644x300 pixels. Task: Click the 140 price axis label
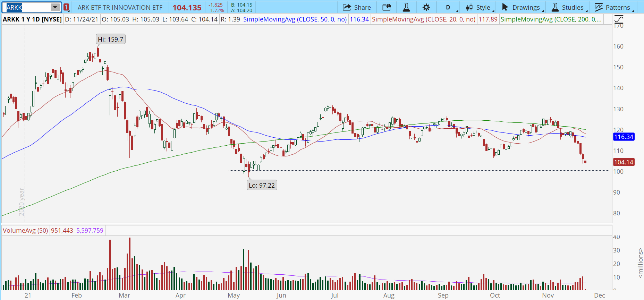point(618,88)
